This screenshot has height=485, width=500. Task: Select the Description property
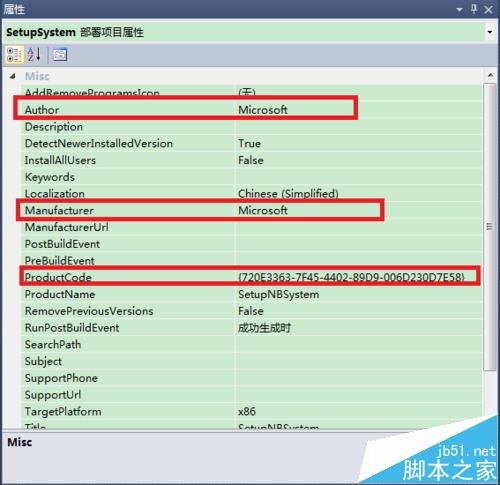coord(54,127)
